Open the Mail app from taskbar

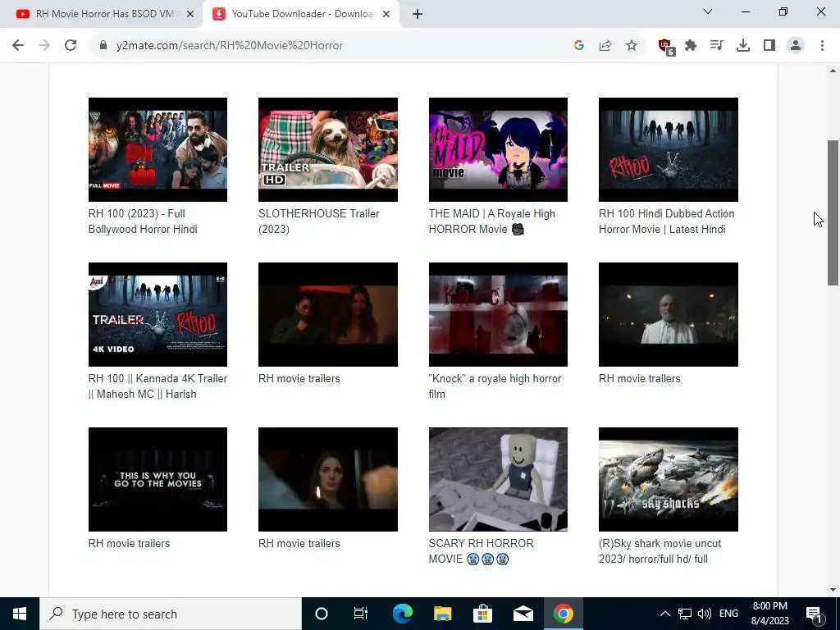523,614
